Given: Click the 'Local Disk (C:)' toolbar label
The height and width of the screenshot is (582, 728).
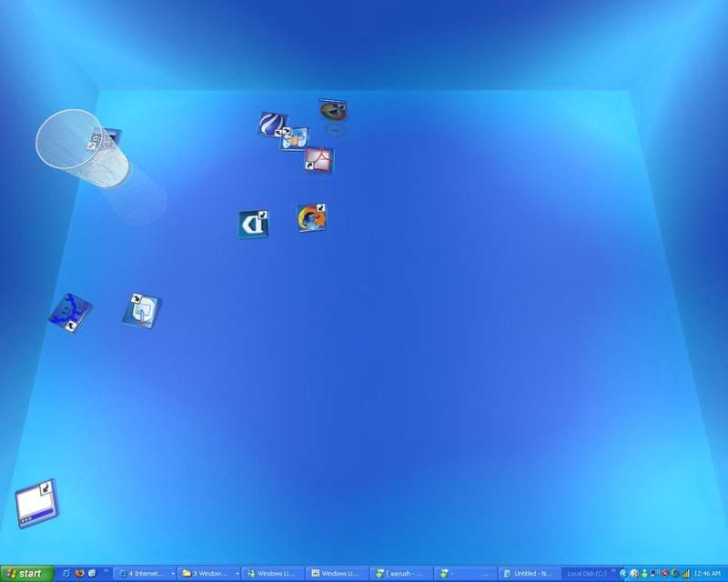Looking at the screenshot, I should pos(587,574).
